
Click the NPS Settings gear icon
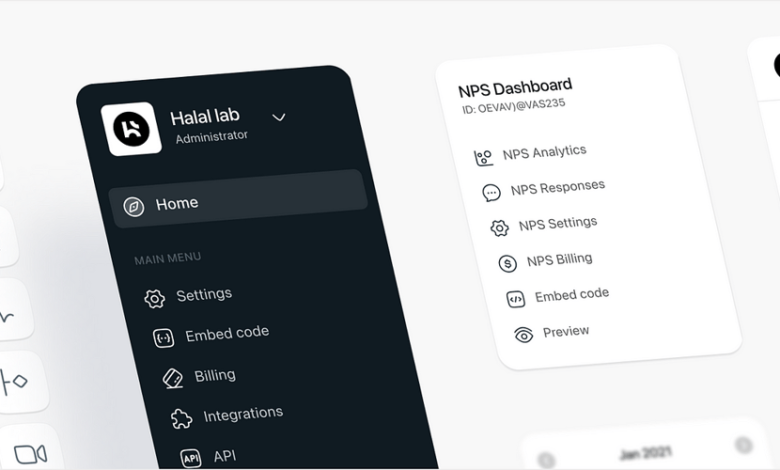[x=499, y=228]
